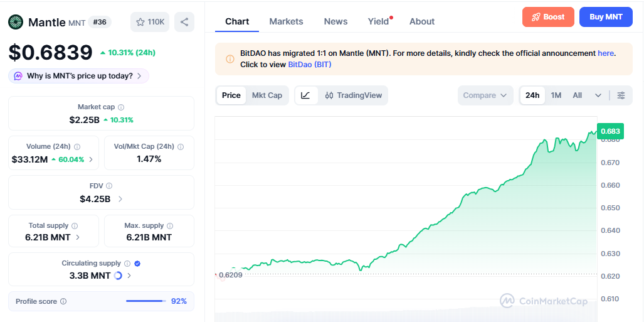Open Circulating supply info icon
Screen dimensions: 644x322
click(127, 264)
